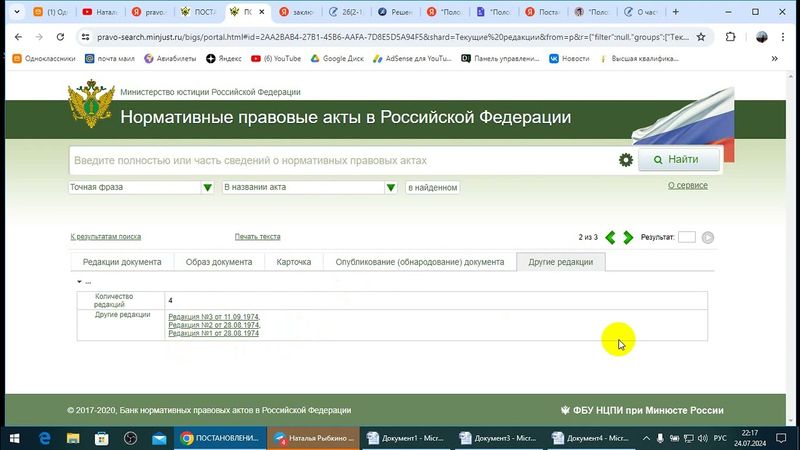Open Редакция №2 от 28.08.1974
This screenshot has height=450, width=800.
pos(213,325)
